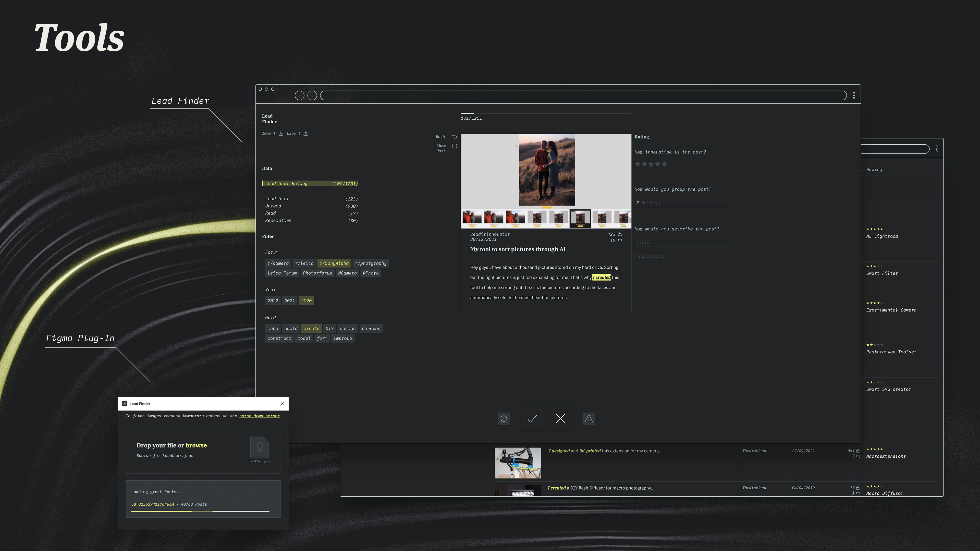
Task: Click the browse file link
Action: point(196,445)
